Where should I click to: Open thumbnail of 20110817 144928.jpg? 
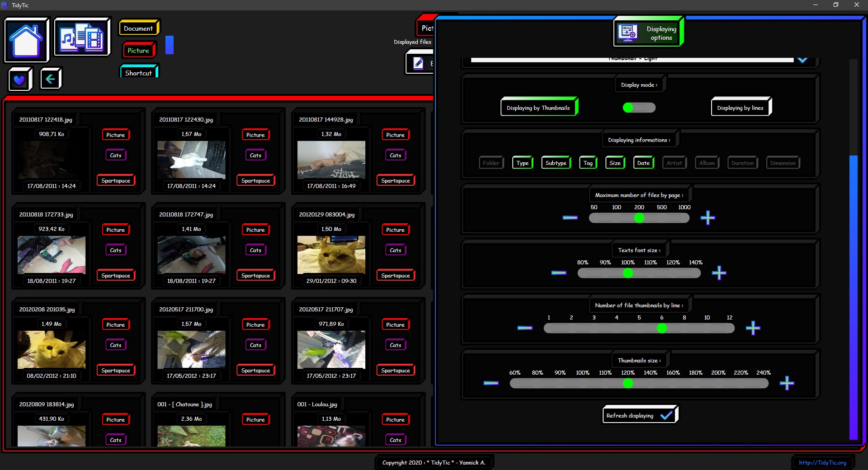coord(331,160)
